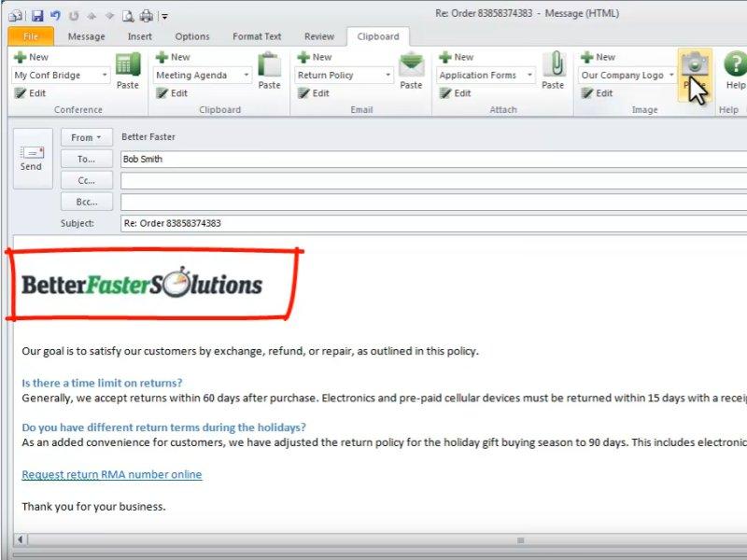Create New item in the Email group
Viewport: 747px width, 560px height.
315,57
